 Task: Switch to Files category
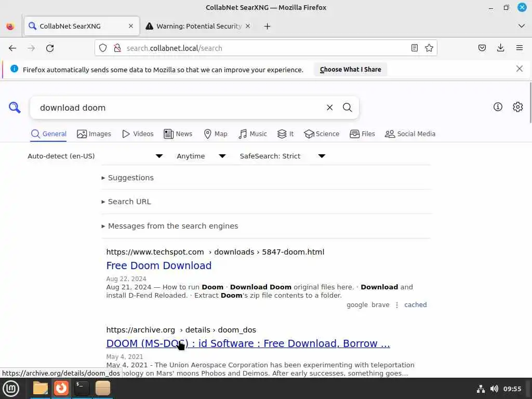coord(362,134)
